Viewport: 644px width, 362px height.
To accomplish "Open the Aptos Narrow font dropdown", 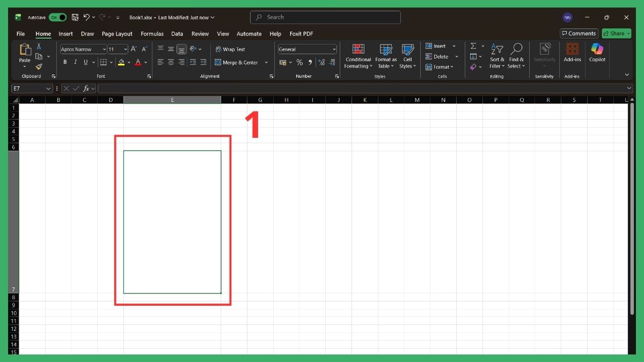I will [104, 49].
